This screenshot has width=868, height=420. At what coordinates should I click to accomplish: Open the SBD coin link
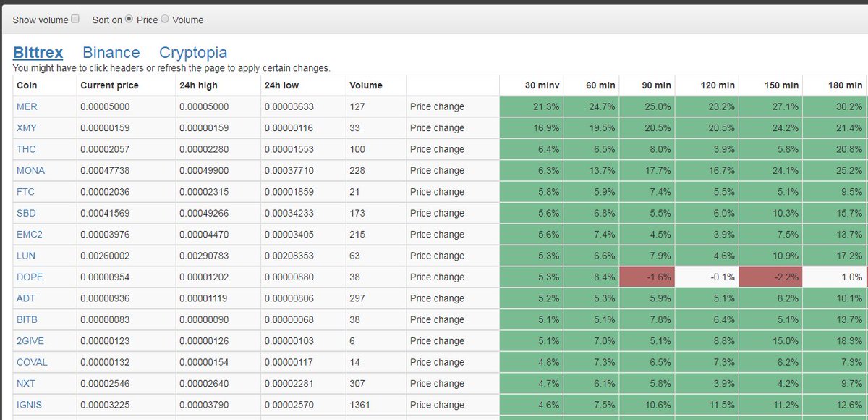point(26,213)
